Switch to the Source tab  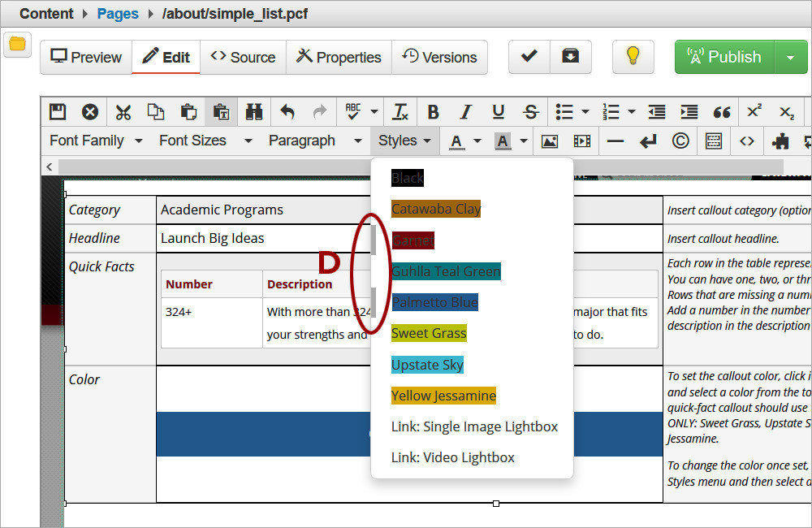click(243, 57)
